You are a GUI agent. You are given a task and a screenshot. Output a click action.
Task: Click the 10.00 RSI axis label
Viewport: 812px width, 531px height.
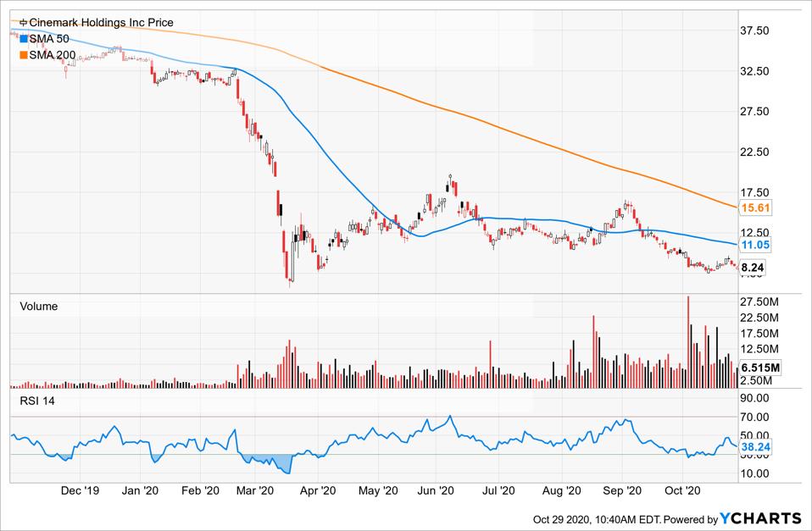754,473
